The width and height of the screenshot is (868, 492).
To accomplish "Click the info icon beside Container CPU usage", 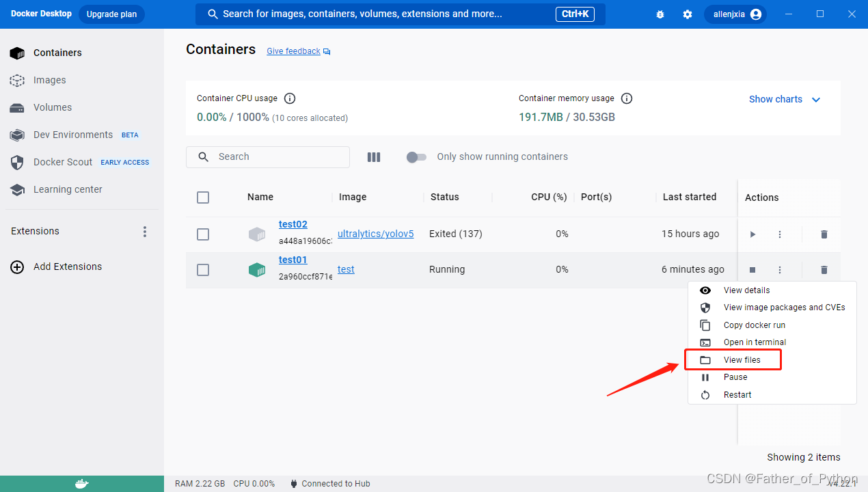I will click(290, 98).
